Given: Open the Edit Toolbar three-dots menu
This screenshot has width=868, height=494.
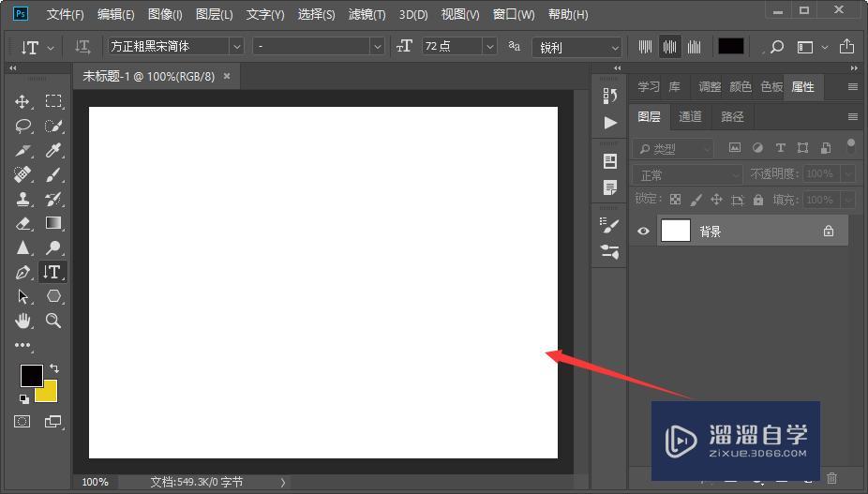Looking at the screenshot, I should coord(22,345).
